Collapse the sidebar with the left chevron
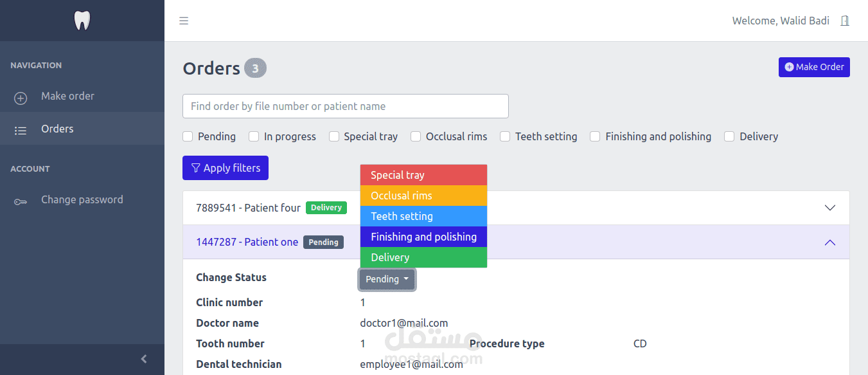 pyautogui.click(x=144, y=359)
